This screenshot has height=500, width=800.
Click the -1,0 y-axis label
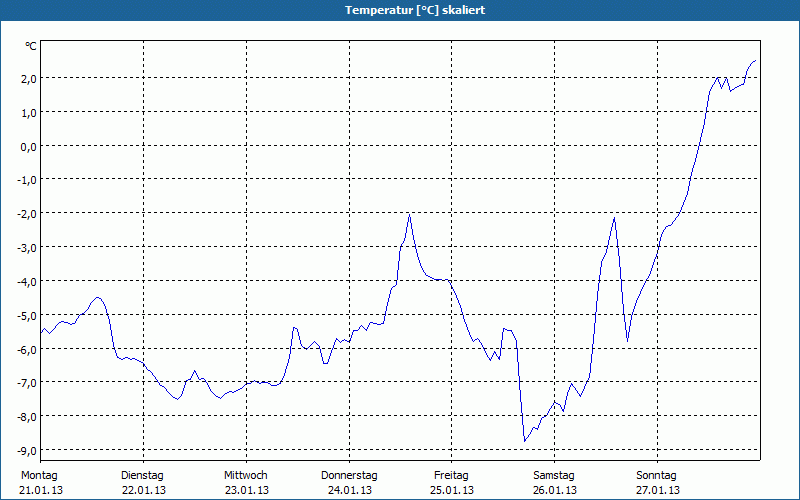(27, 180)
